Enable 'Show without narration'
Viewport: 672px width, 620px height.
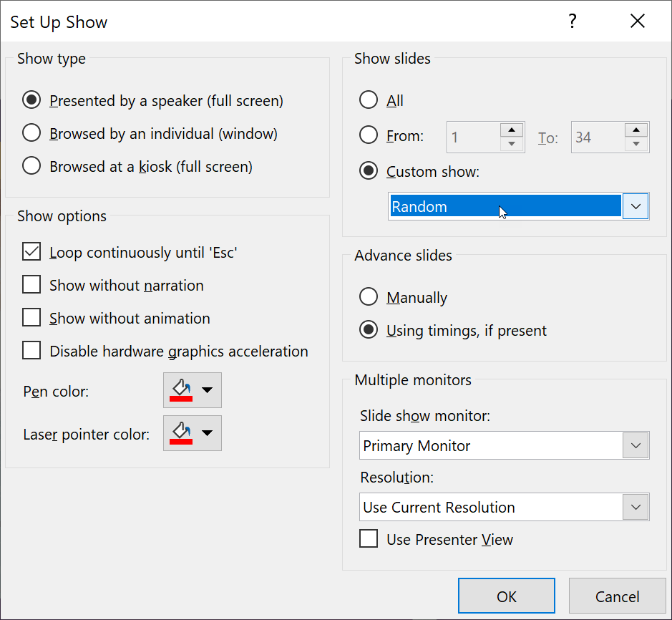(x=31, y=284)
